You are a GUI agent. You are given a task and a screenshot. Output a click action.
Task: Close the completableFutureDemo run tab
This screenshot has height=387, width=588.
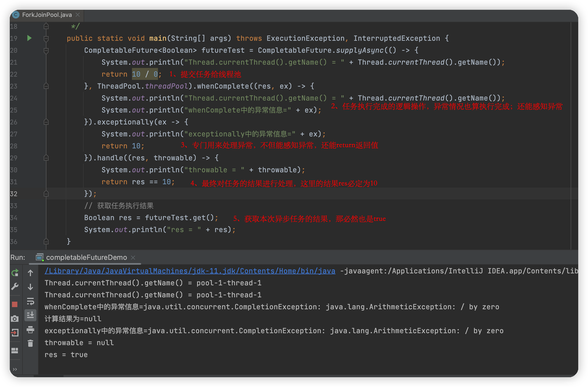pyautogui.click(x=133, y=257)
